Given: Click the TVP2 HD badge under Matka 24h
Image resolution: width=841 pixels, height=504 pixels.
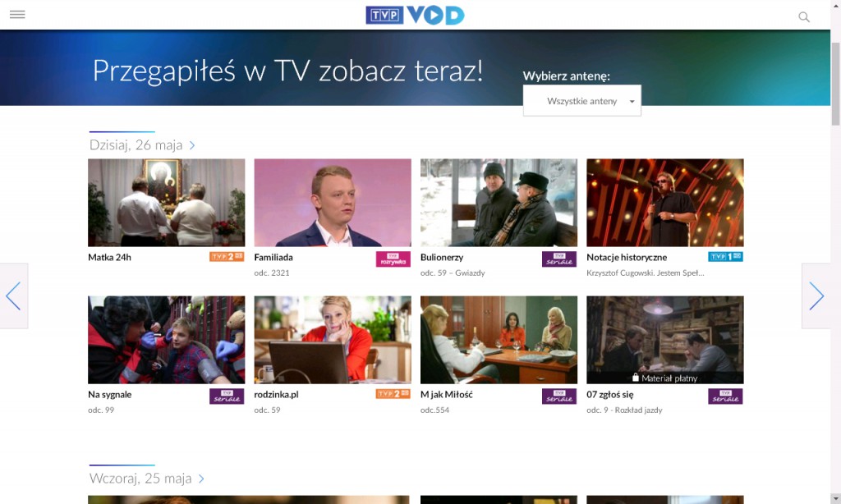Looking at the screenshot, I should tap(227, 257).
